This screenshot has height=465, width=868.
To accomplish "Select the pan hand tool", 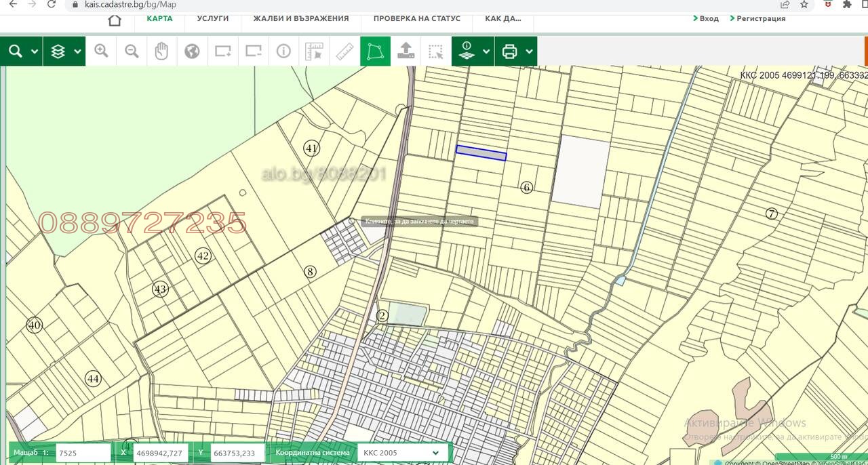I will (161, 51).
